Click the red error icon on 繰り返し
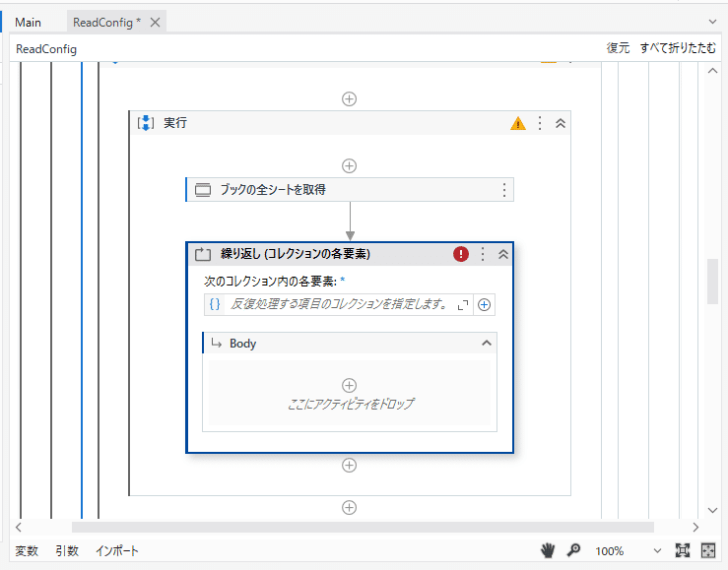Image resolution: width=728 pixels, height=570 pixels. coord(461,254)
